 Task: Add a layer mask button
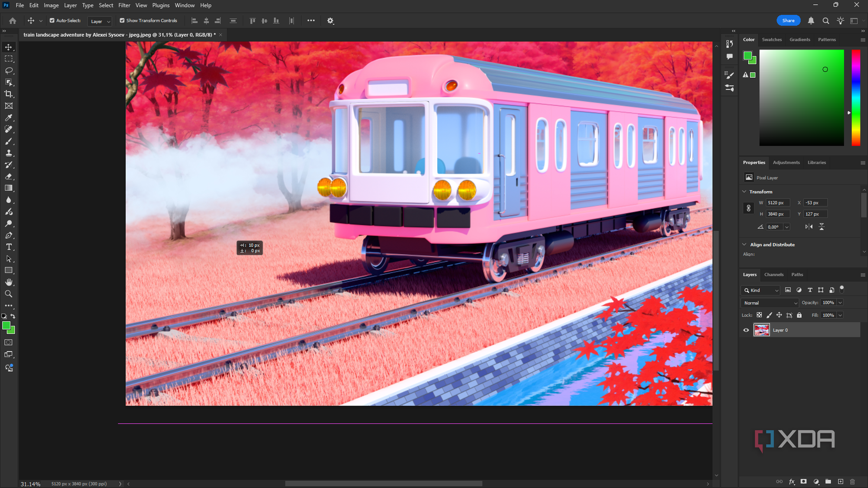pyautogui.click(x=803, y=482)
